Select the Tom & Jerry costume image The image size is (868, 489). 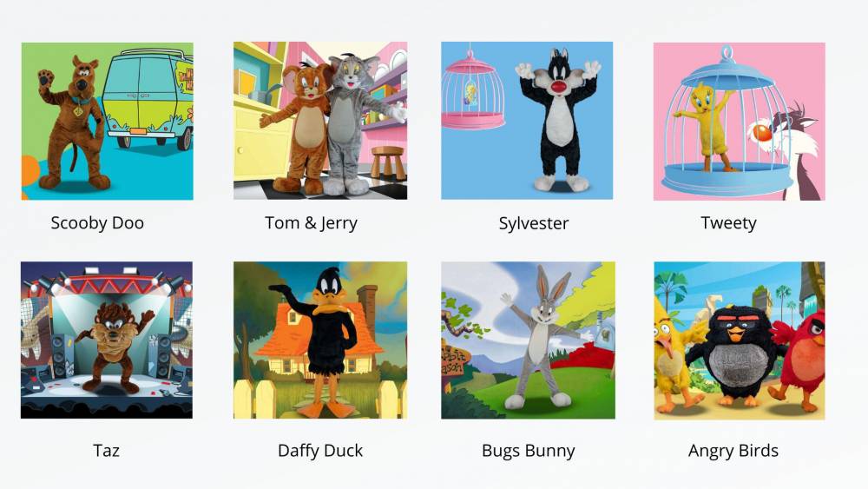tap(320, 120)
